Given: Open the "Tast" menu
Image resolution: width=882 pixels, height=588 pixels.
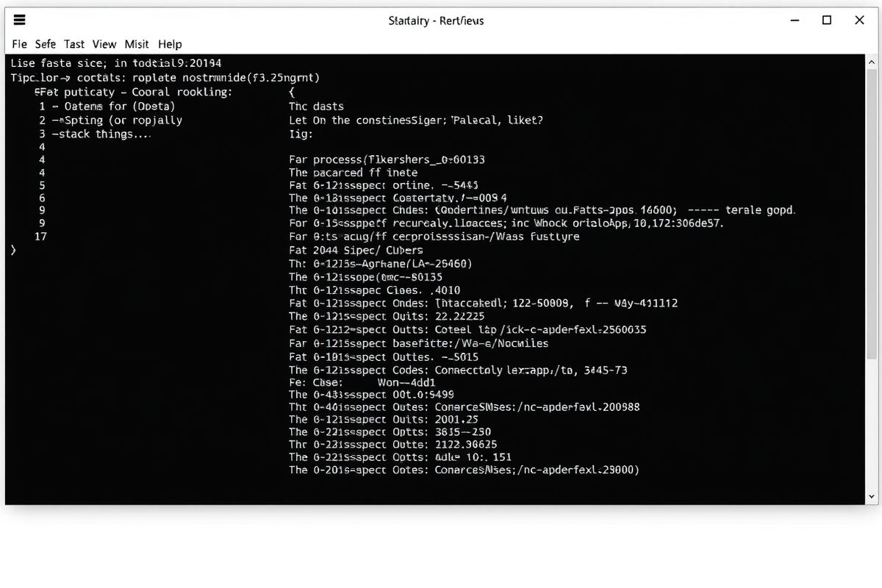Looking at the screenshot, I should 74,44.
